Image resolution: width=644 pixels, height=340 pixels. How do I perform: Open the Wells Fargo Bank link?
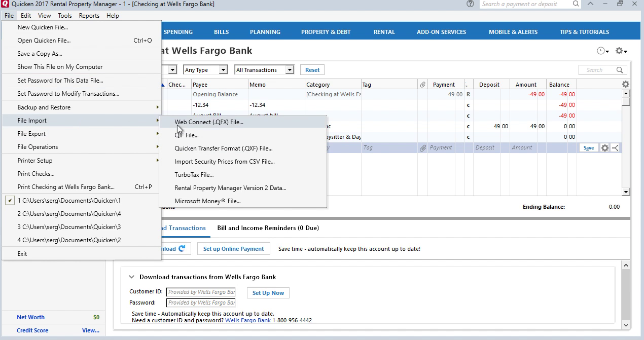click(248, 320)
